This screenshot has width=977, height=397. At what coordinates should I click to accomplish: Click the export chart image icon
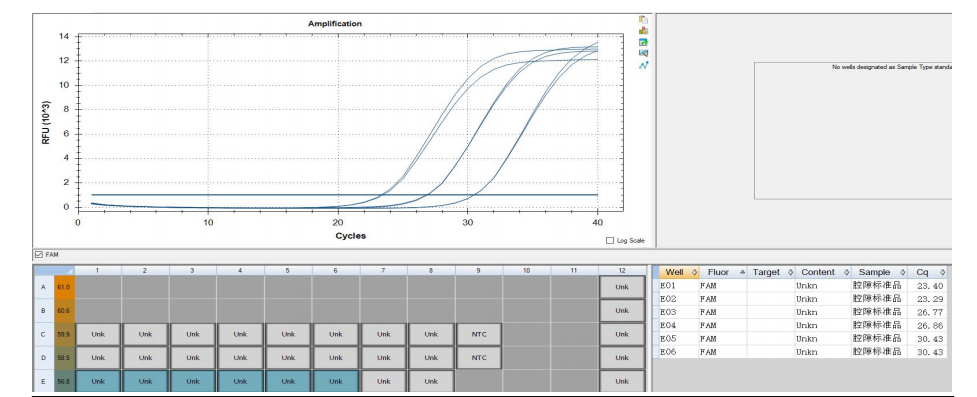click(x=644, y=42)
